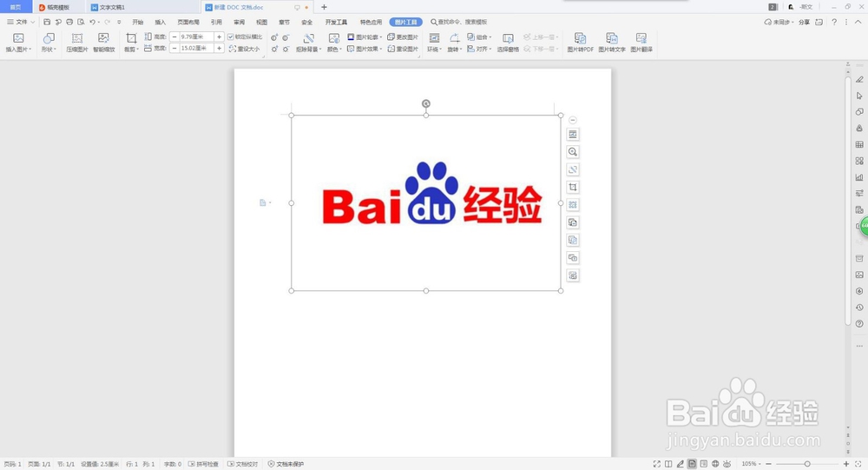The height and width of the screenshot is (470, 868).
Task: Add a new document tab with plus
Action: tap(324, 7)
